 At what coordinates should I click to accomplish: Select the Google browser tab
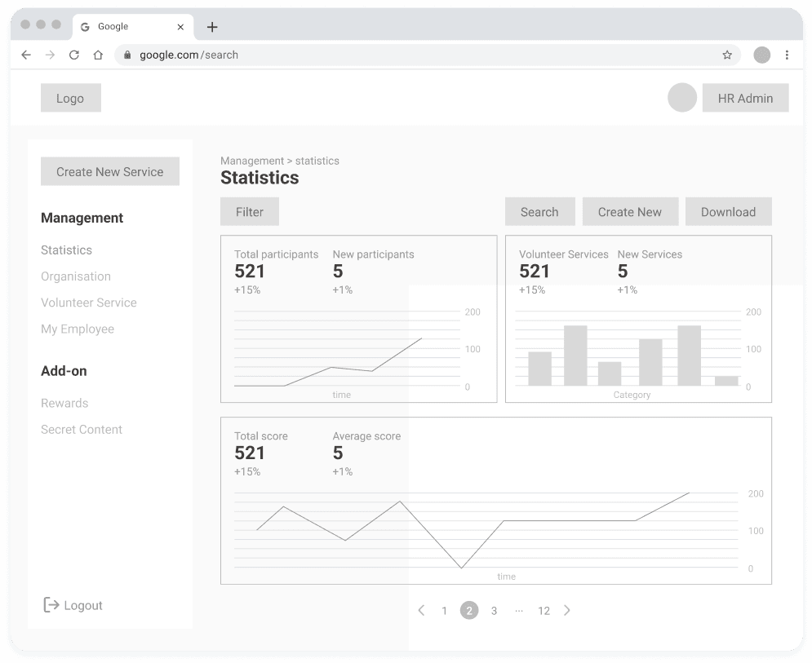133,27
